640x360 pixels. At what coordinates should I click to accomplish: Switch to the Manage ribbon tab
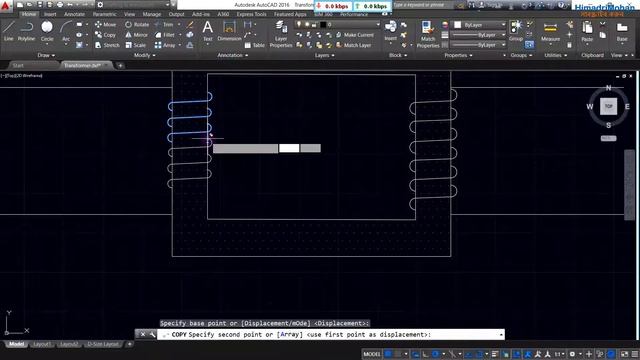tap(151, 14)
